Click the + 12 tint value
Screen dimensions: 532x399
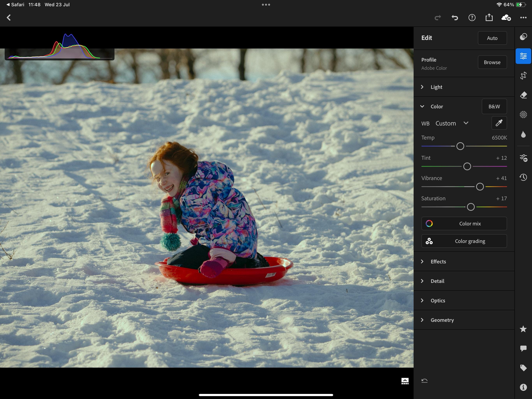tap(501, 158)
